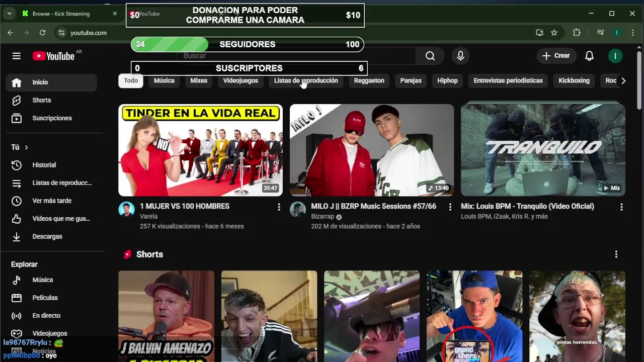
Task: Select the Mixes filter chip
Action: [x=199, y=80]
